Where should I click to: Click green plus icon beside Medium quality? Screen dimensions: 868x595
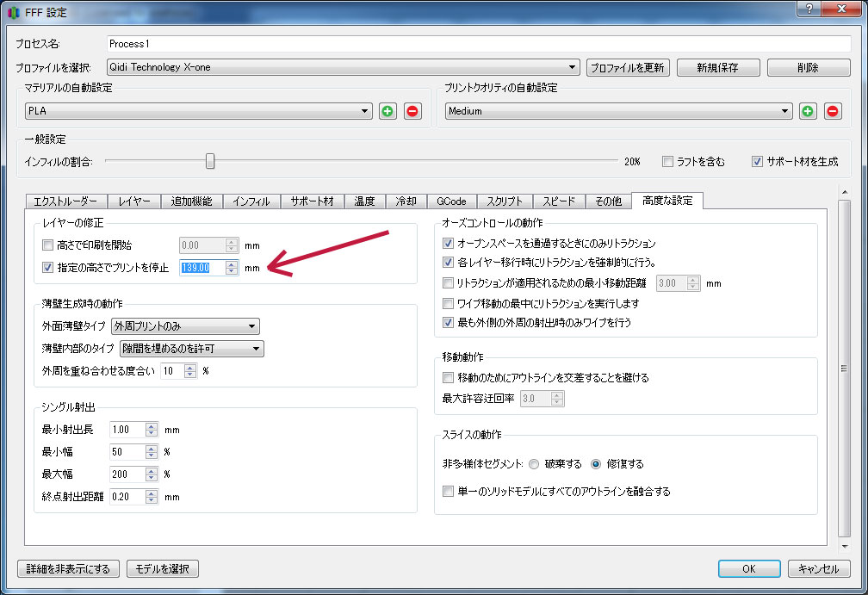point(808,111)
